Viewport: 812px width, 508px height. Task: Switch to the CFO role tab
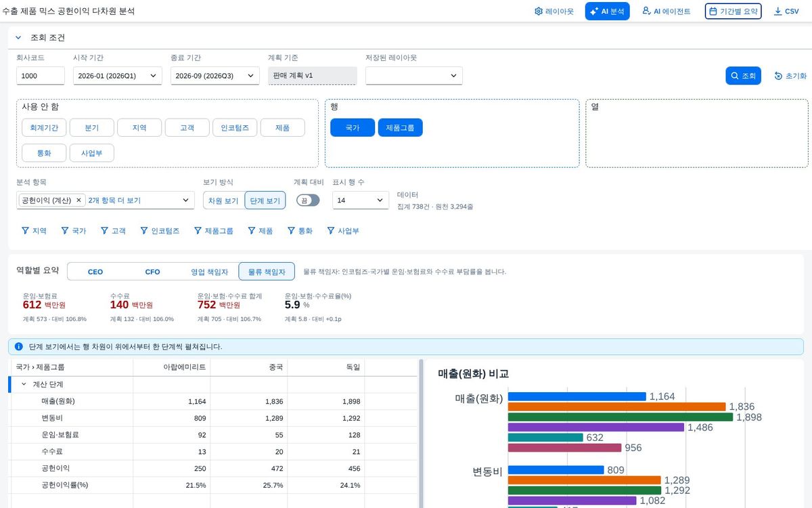(x=153, y=272)
